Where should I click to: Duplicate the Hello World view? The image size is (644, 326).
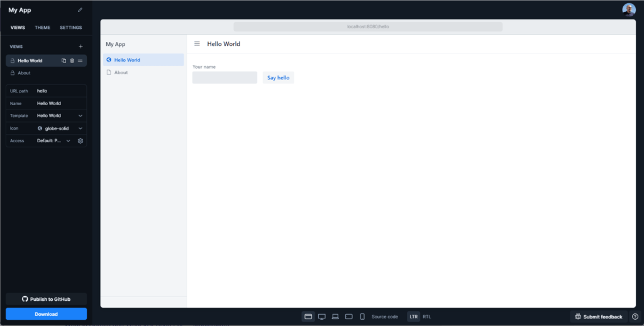click(64, 60)
